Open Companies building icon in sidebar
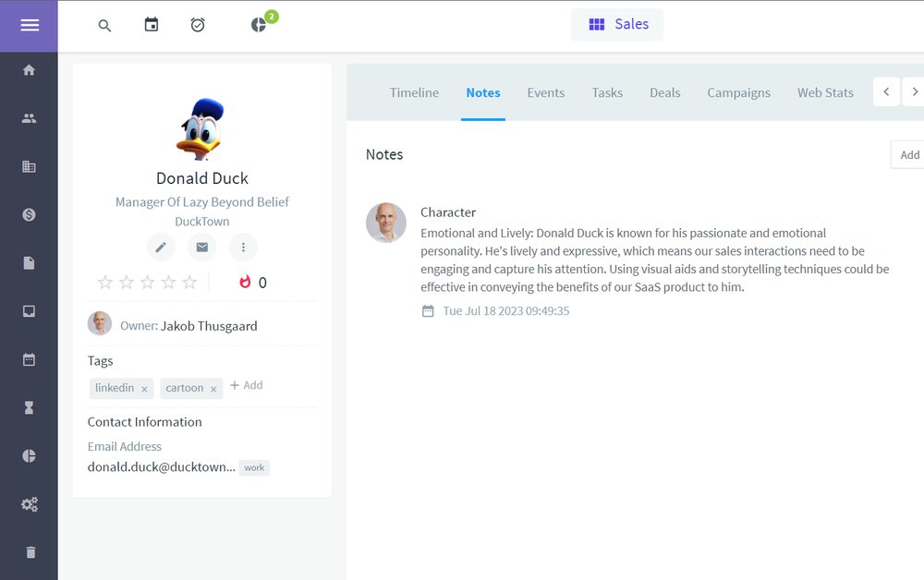Image resolution: width=924 pixels, height=580 pixels. click(29, 166)
